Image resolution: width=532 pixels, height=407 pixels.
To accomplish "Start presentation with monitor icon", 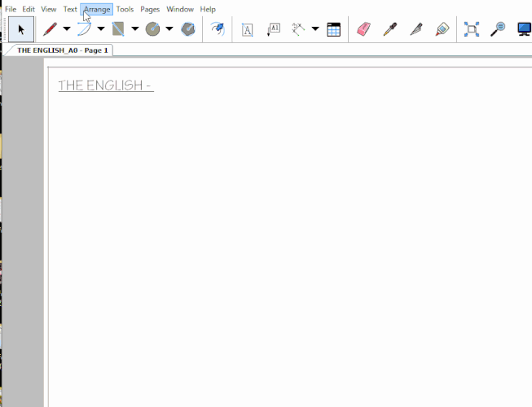I will [524, 29].
